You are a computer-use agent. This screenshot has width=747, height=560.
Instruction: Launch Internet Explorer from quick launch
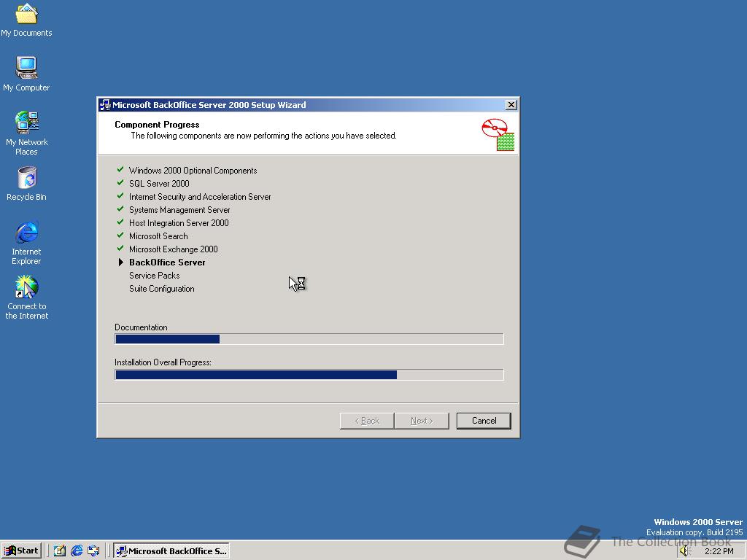(x=76, y=551)
